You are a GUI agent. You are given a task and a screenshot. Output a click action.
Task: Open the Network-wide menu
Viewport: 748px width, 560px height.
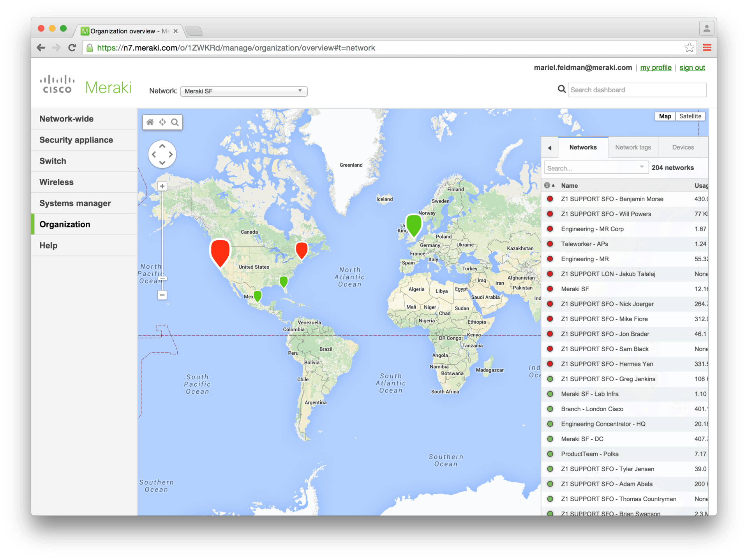point(84,119)
